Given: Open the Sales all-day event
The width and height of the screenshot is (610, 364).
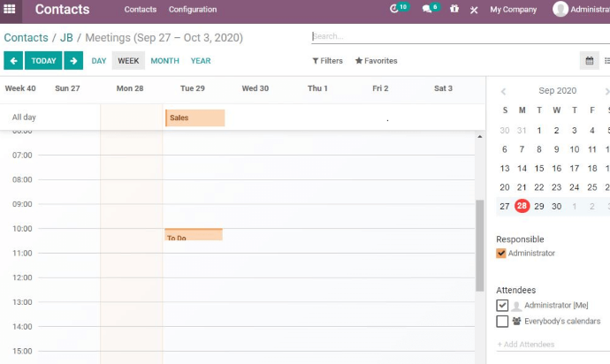Looking at the screenshot, I should (194, 118).
